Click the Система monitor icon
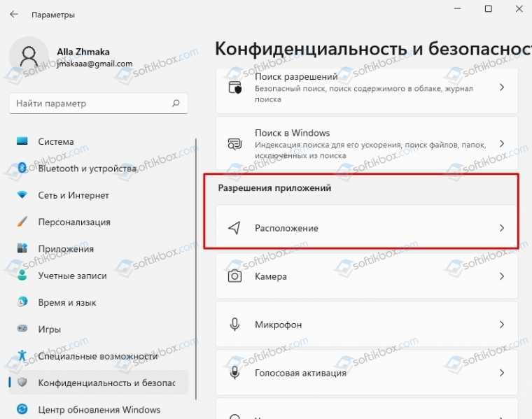Viewport: 532px width, 419px height. [x=22, y=141]
